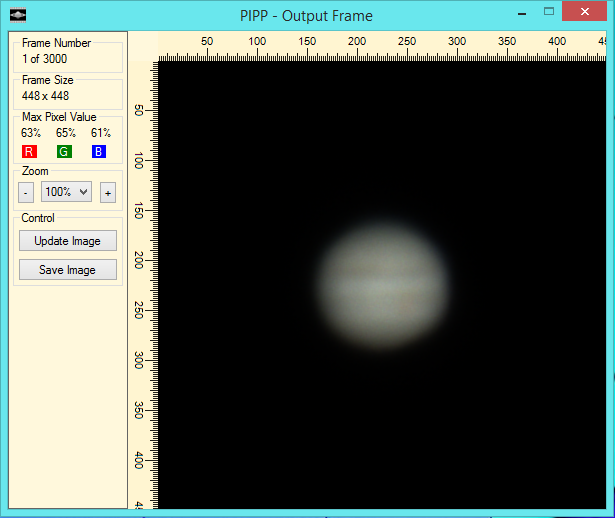The width and height of the screenshot is (615, 518).
Task: Maximize the PIPP Output Frame window
Action: 549,11
